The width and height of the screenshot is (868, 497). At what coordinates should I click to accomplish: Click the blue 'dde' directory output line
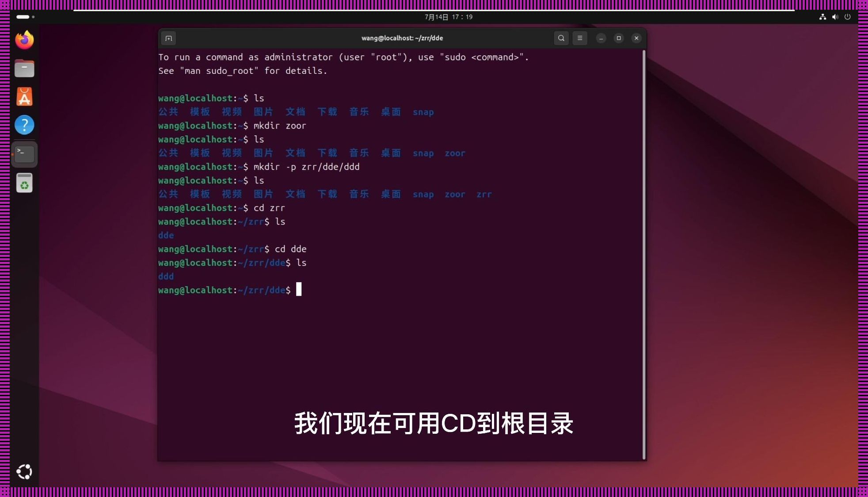point(166,235)
